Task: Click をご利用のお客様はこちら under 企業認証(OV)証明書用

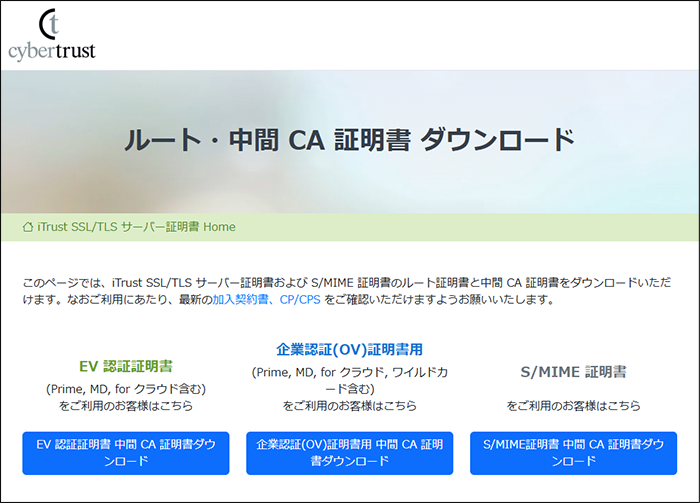Action: (x=350, y=406)
